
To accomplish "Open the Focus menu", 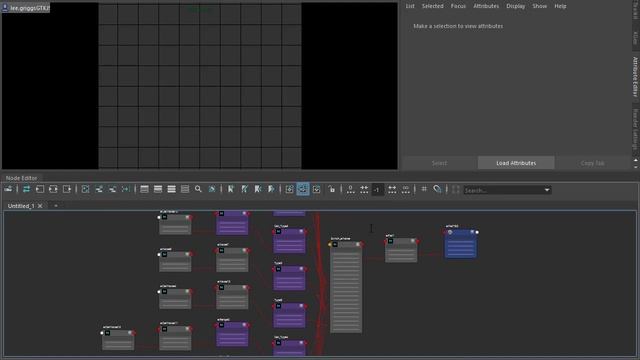I will tap(458, 6).
